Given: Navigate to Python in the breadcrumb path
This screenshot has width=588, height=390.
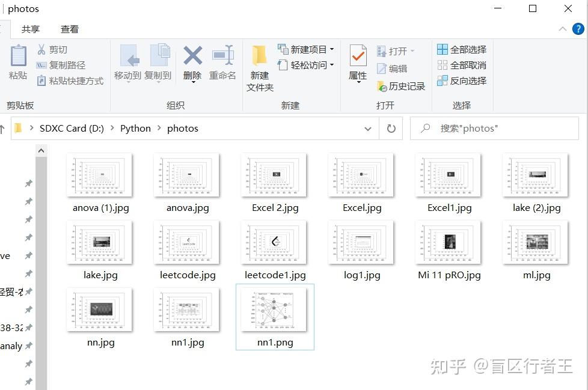Looking at the screenshot, I should (135, 128).
